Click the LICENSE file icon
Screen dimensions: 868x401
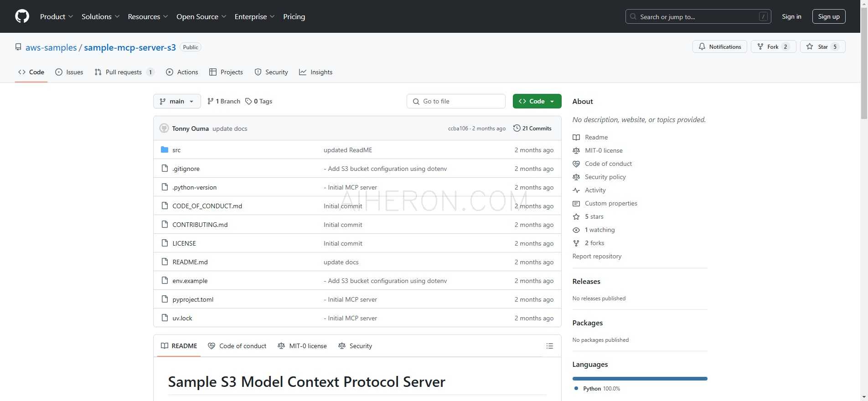165,243
